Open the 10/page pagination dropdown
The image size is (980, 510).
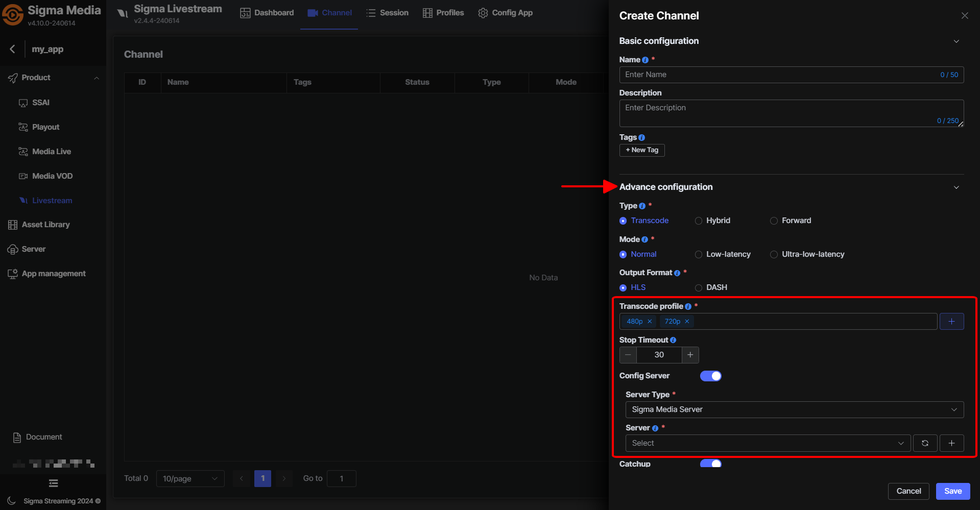click(x=190, y=479)
